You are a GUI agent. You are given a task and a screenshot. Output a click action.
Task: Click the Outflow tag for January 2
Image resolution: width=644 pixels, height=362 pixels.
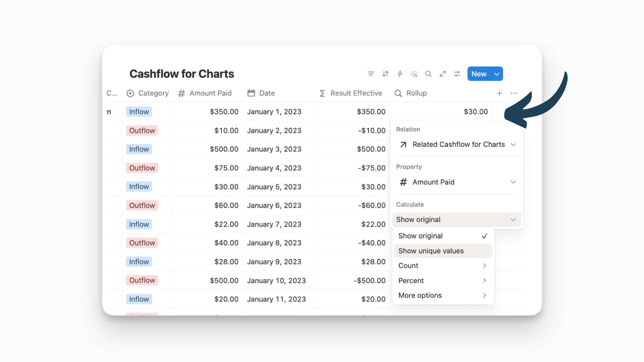[x=142, y=131]
